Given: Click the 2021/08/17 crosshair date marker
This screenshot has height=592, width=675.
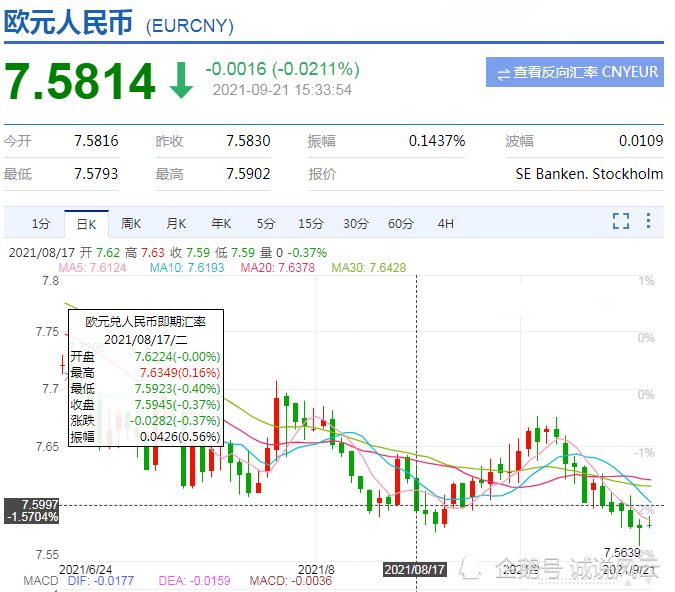Looking at the screenshot, I should pos(414,570).
